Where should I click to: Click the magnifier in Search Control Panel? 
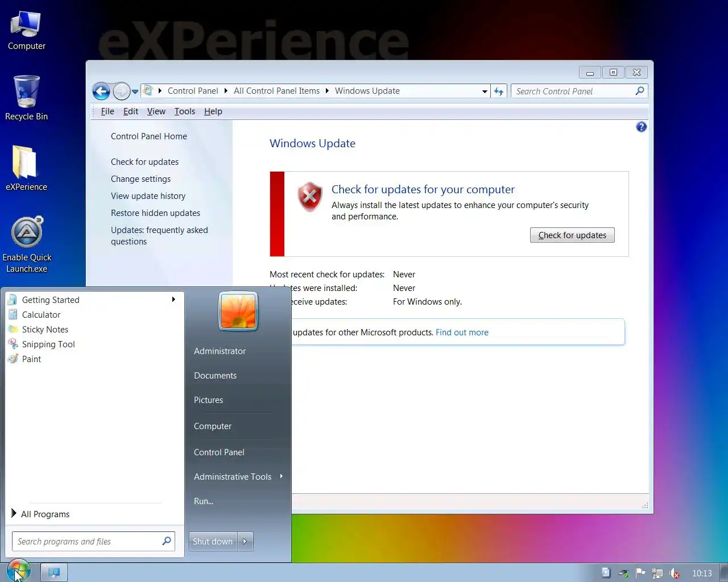pos(640,91)
